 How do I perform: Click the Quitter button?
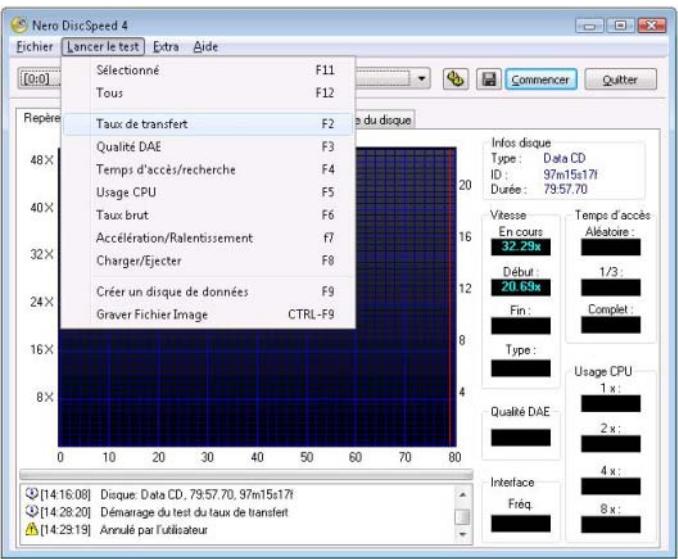click(x=620, y=80)
